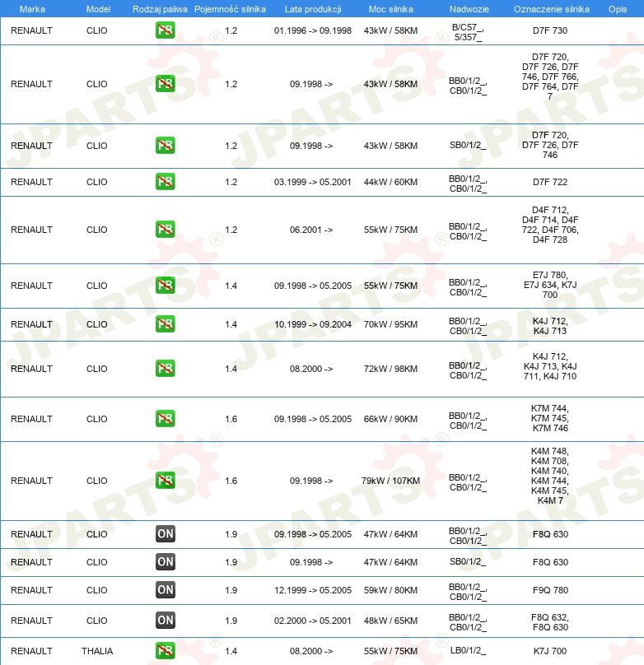Click body code B/C57_, 5/357_

[468, 32]
